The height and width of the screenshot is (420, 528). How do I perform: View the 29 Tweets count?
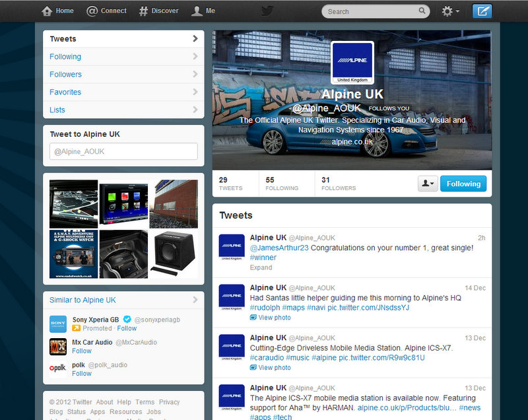(x=230, y=184)
